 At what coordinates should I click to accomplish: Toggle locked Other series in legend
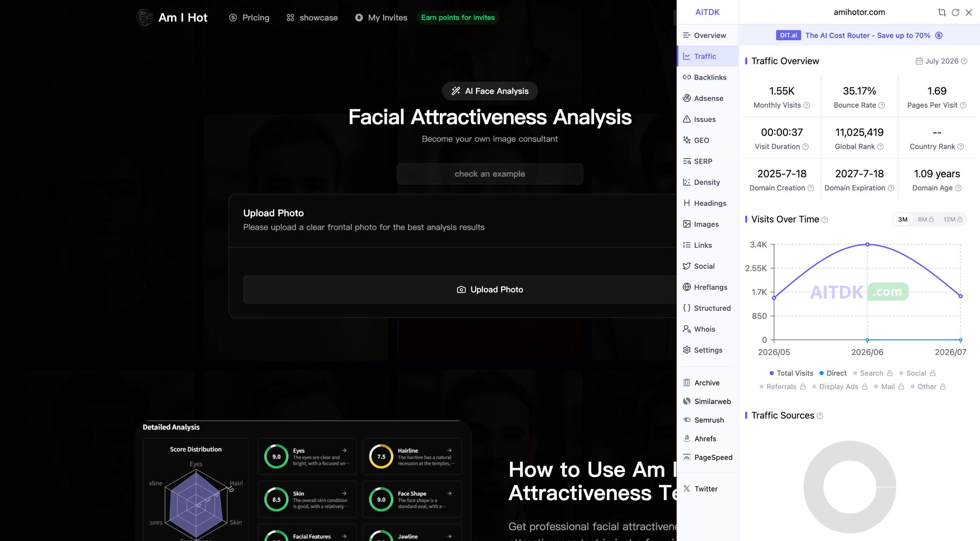(928, 387)
